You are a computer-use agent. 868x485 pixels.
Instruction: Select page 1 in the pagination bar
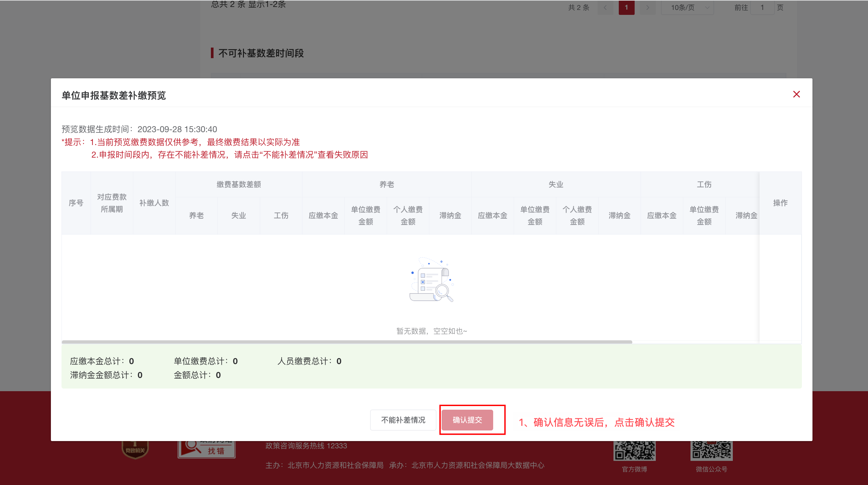626,7
